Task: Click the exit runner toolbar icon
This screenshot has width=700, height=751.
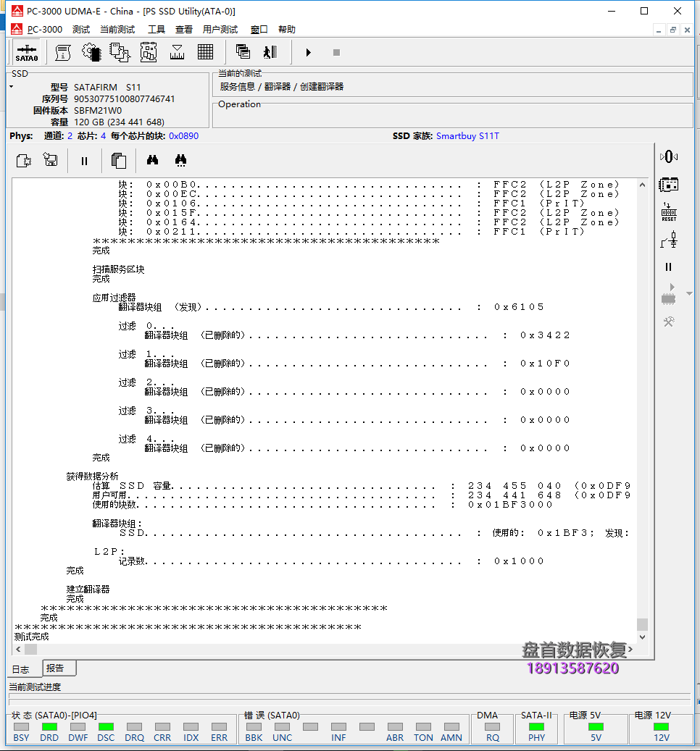Action: click(x=271, y=52)
